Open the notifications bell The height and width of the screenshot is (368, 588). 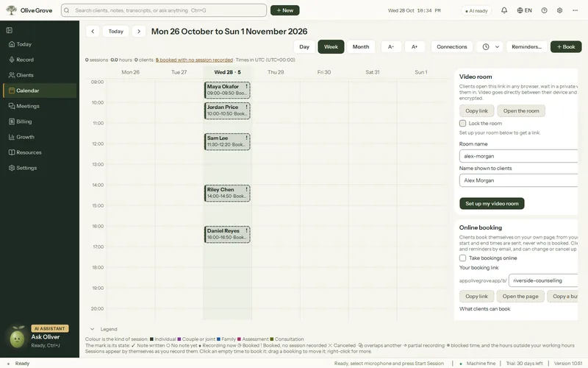pyautogui.click(x=504, y=10)
